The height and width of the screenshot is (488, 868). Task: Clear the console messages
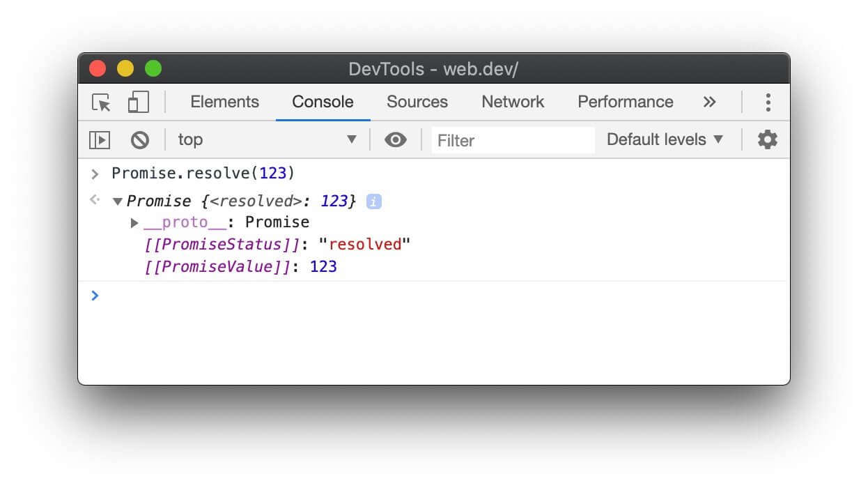(140, 139)
